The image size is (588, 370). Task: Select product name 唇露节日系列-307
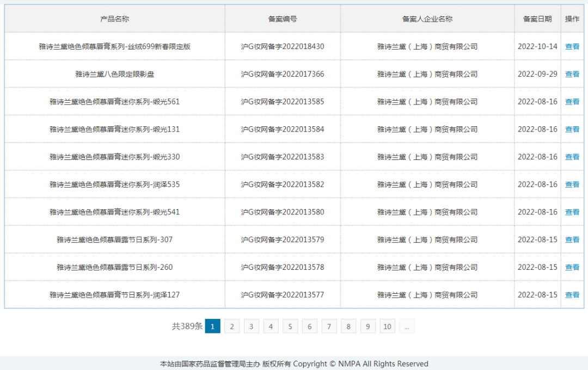115,239
